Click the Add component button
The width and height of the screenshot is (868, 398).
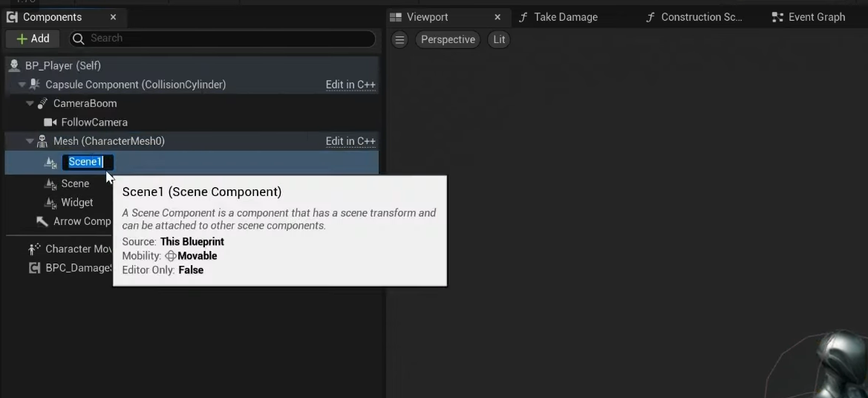click(33, 39)
